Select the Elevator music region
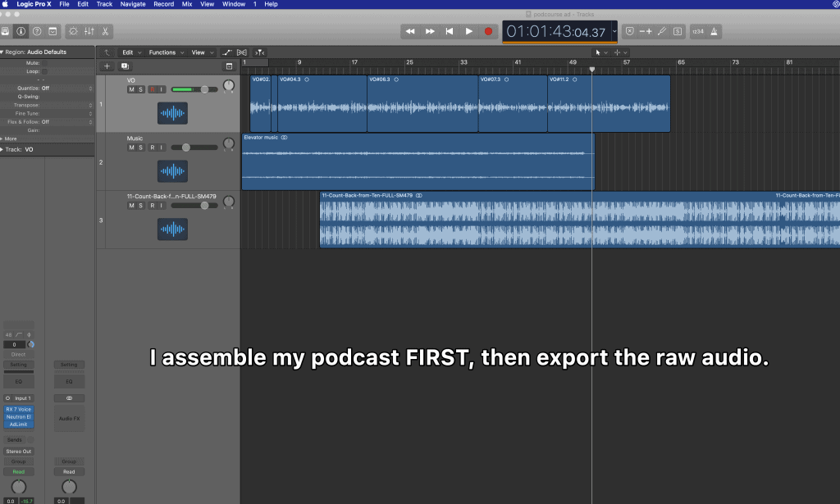This screenshot has width=840, height=504. point(418,161)
